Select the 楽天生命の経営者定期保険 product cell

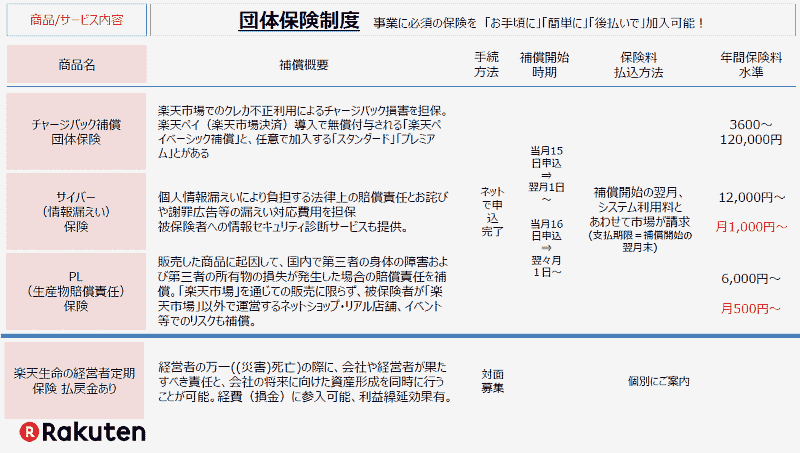[x=74, y=381]
